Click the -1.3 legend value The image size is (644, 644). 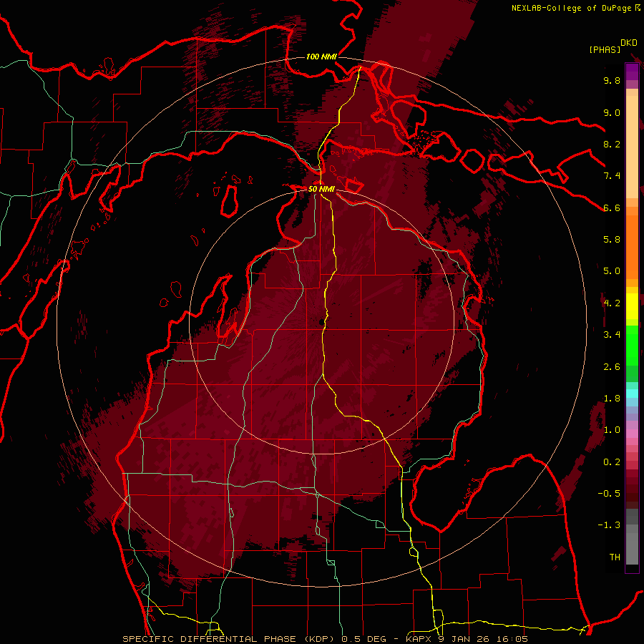609,525
